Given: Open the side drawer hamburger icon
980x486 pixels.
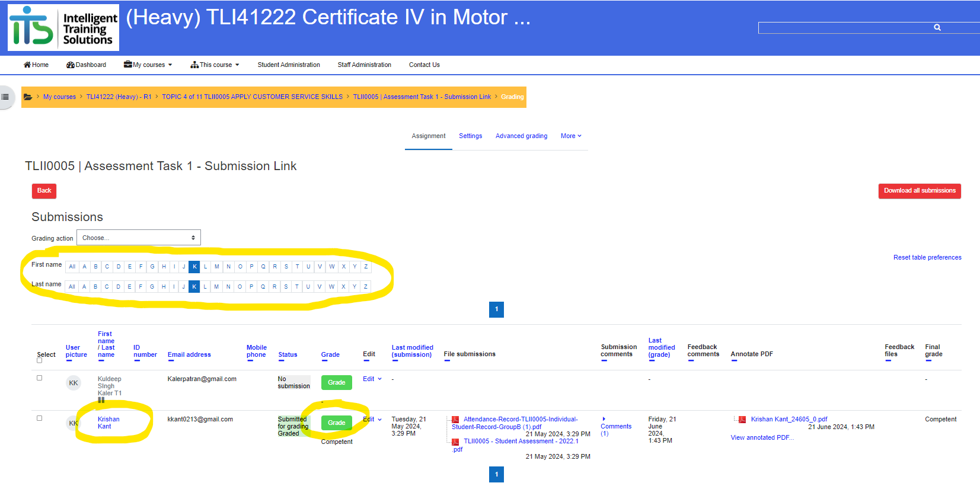Looking at the screenshot, I should point(5,97).
